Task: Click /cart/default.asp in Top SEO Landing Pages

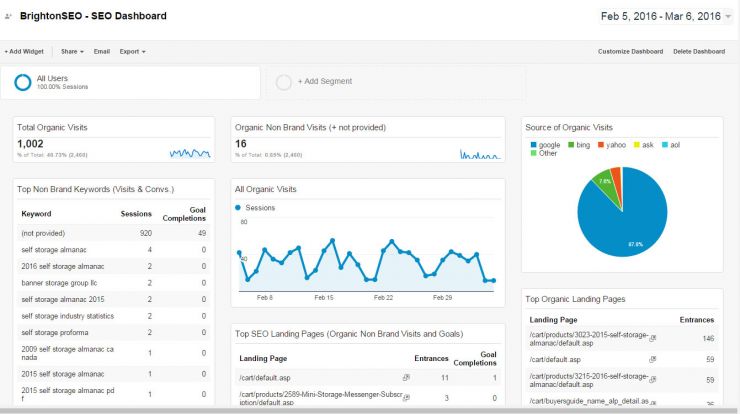Action: (265, 378)
